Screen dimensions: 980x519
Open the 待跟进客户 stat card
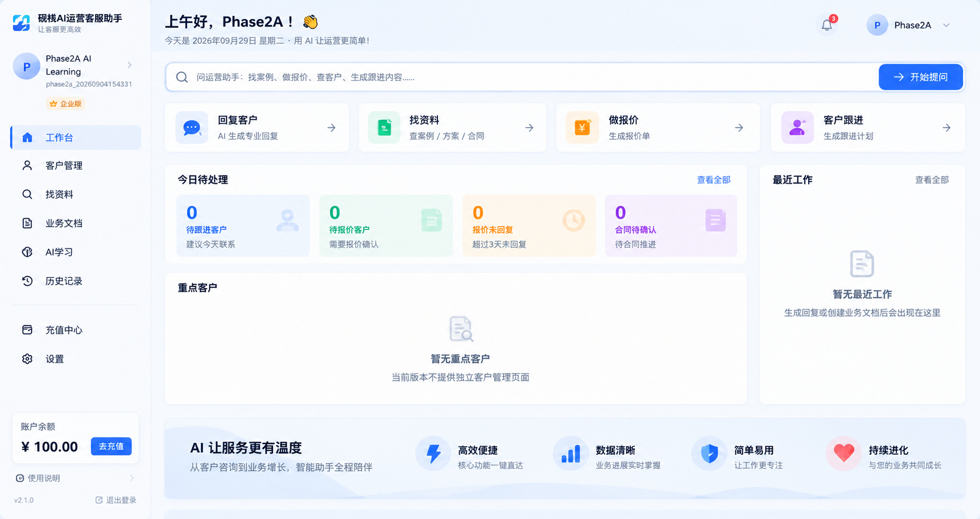243,226
